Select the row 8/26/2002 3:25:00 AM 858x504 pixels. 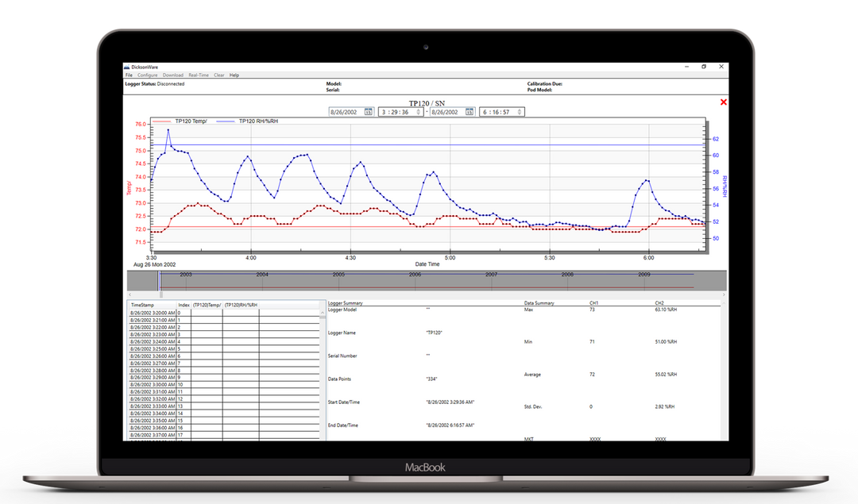[x=224, y=348]
